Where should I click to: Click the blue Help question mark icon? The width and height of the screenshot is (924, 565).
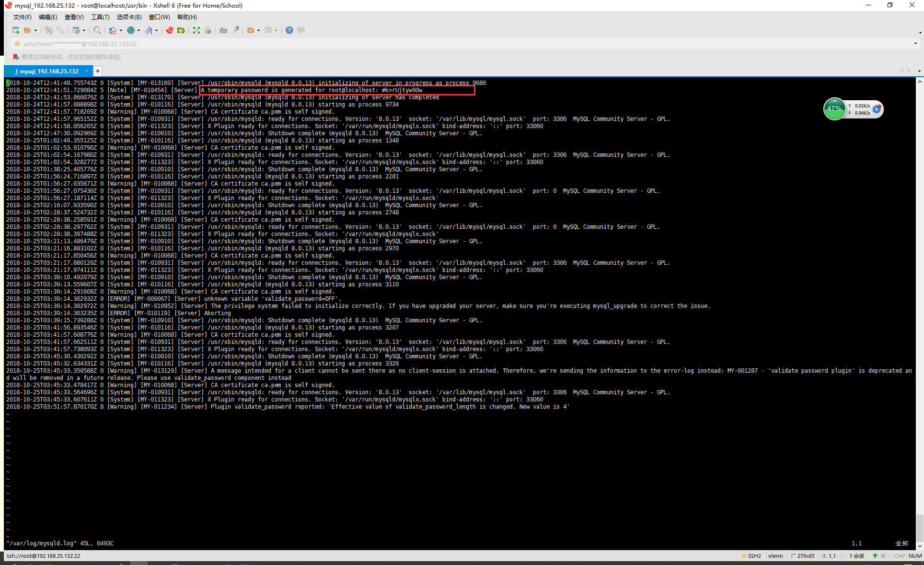(289, 30)
